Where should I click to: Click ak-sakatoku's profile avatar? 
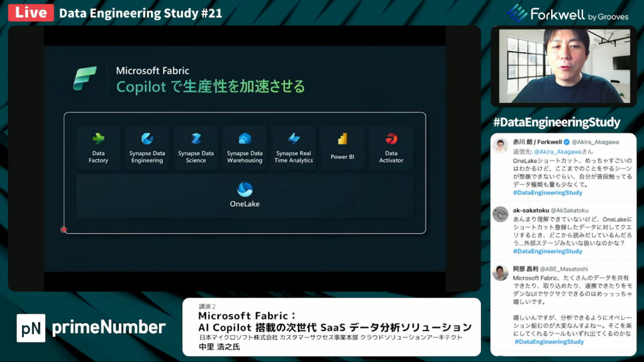coord(501,214)
